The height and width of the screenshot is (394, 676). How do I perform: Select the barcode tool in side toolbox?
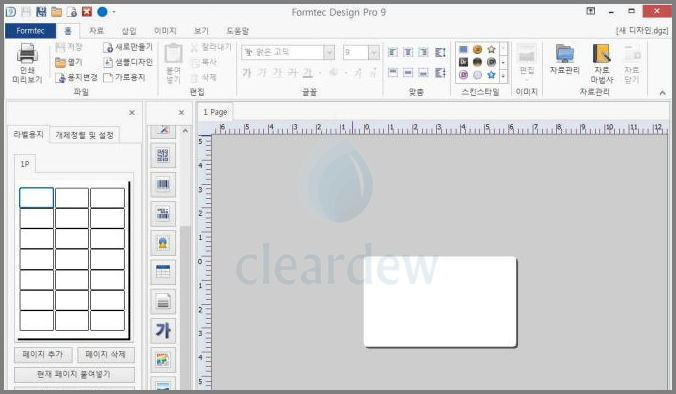coord(163,184)
